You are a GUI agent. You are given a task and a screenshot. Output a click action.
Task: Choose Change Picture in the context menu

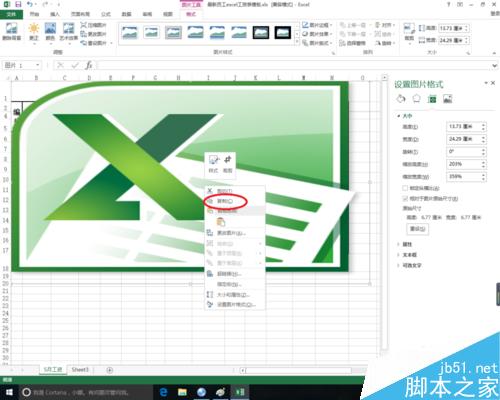235,233
